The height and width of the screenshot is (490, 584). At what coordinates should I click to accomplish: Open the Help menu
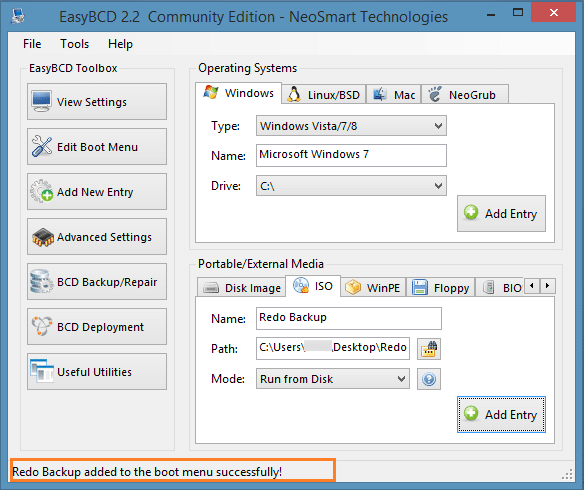click(120, 44)
